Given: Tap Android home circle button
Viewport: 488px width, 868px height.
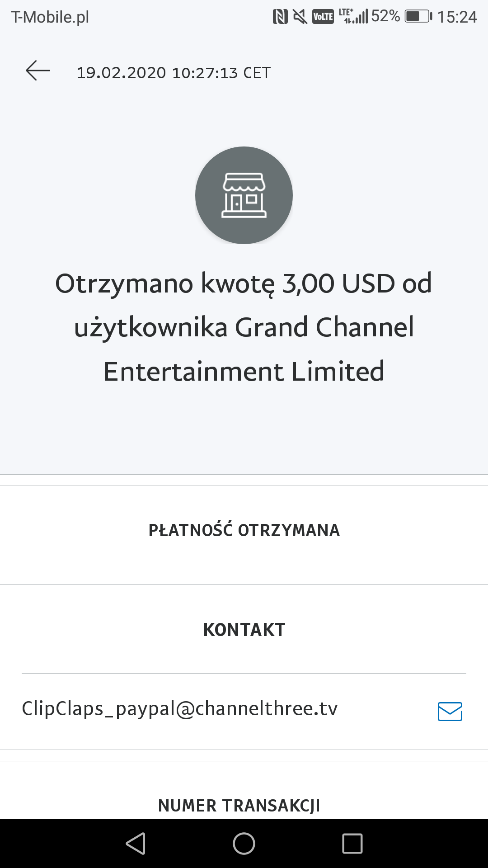Looking at the screenshot, I should (244, 844).
